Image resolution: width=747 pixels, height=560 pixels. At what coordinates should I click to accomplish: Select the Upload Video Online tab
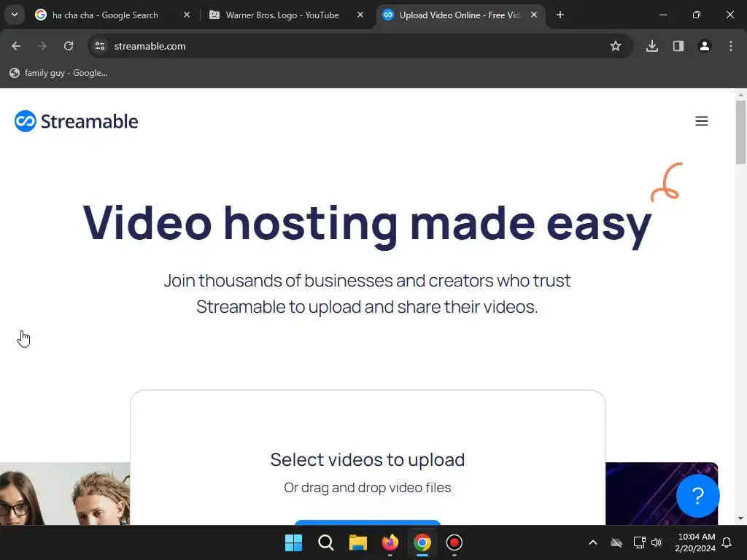pyautogui.click(x=460, y=15)
